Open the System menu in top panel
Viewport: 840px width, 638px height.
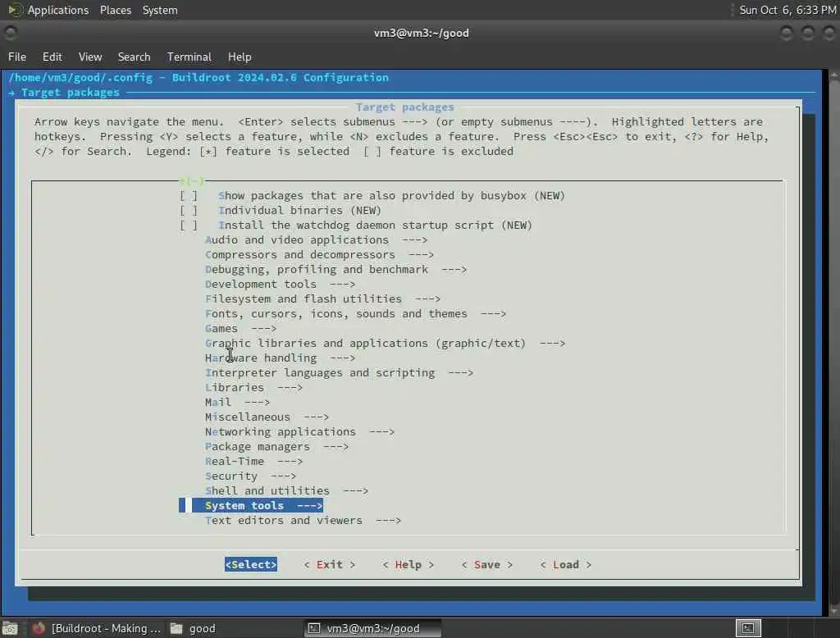160,10
